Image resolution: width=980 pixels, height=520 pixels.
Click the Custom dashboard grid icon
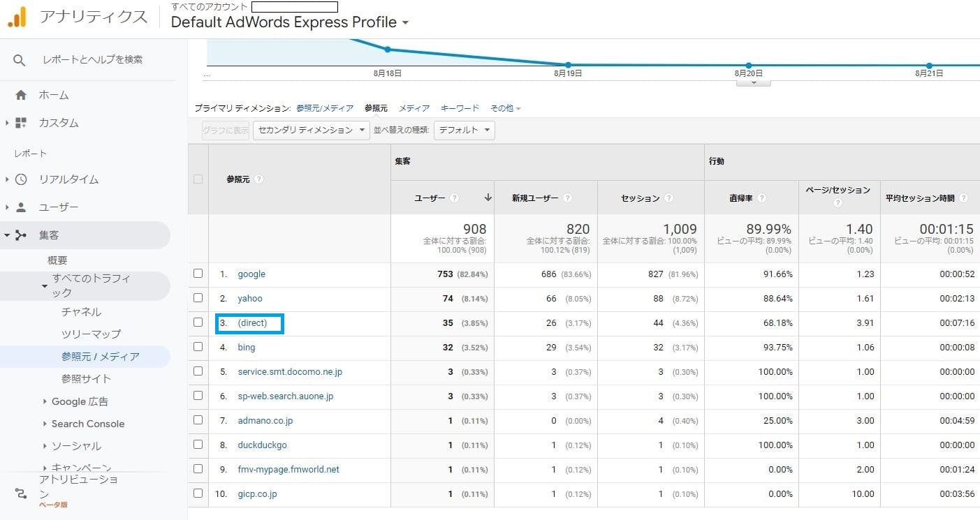coord(21,123)
